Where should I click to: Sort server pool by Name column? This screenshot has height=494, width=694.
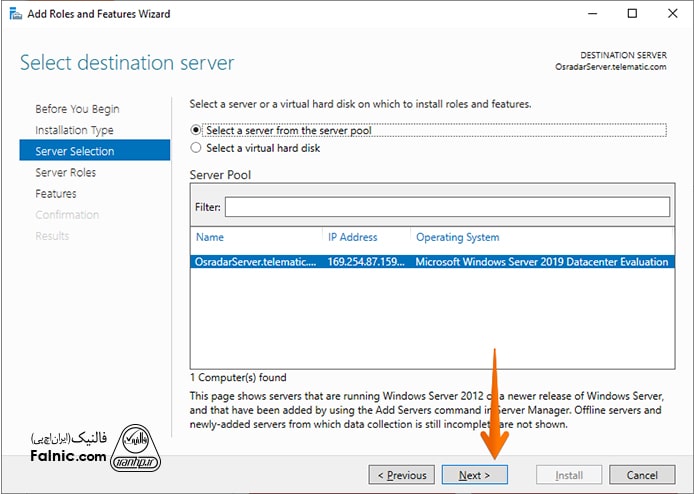point(257,238)
